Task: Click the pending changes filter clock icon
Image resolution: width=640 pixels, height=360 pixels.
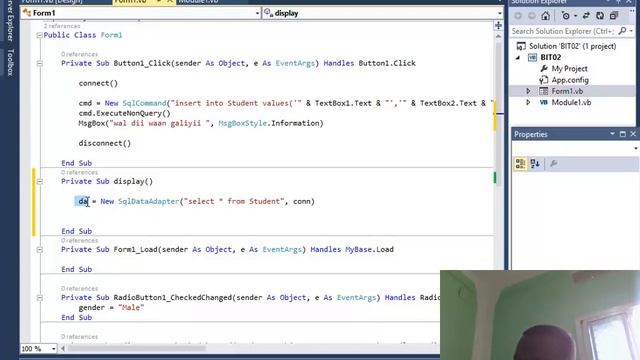Action: 566,16
